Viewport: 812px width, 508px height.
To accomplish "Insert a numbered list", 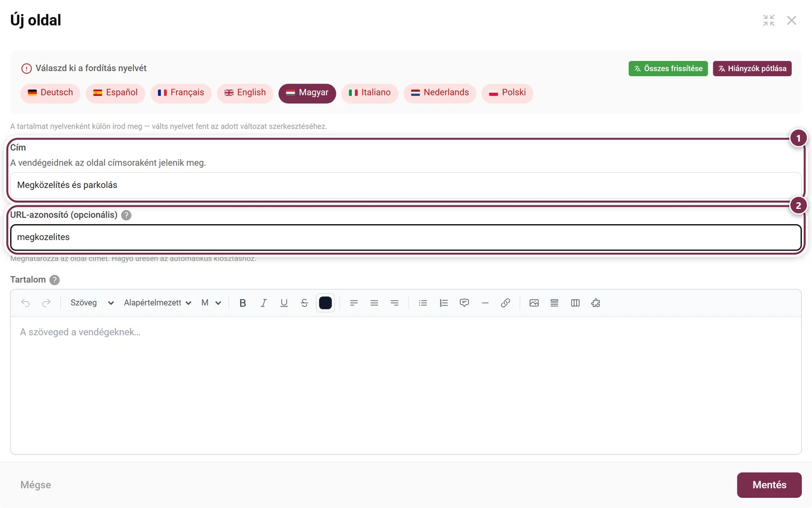I will (444, 303).
